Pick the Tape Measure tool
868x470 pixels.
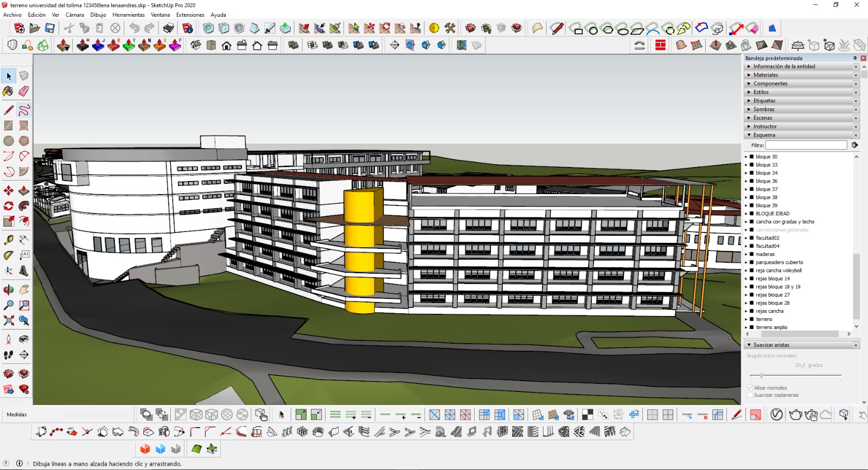click(x=9, y=240)
